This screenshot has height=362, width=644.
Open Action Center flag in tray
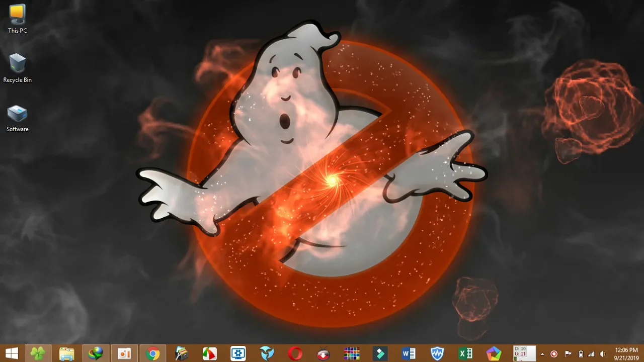coord(568,354)
